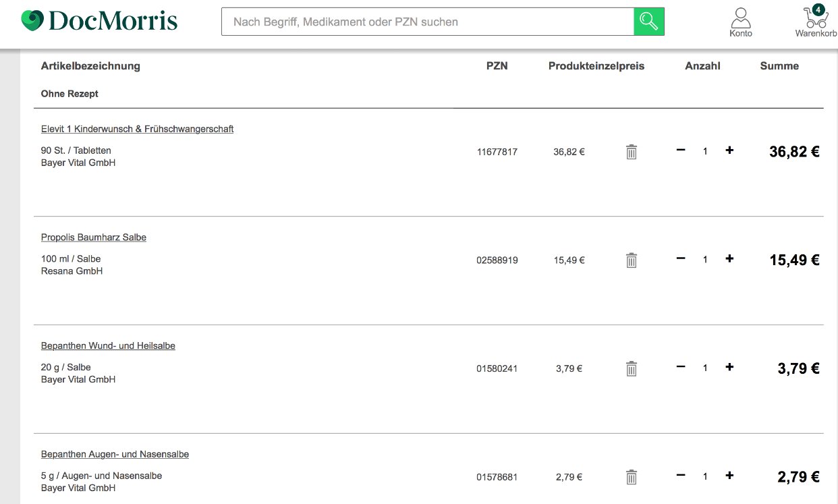Increase quantity of Propolis Baumharz Salbe

click(x=729, y=259)
